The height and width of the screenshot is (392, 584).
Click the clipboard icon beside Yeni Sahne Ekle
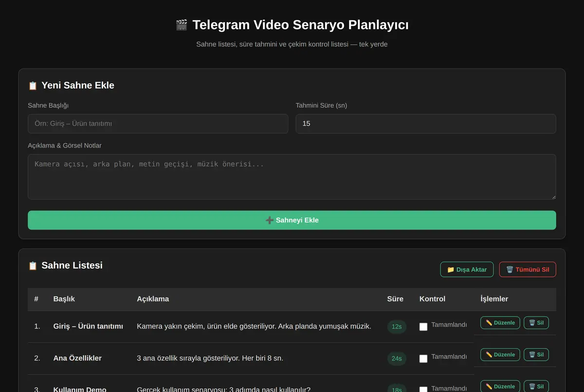click(x=33, y=86)
